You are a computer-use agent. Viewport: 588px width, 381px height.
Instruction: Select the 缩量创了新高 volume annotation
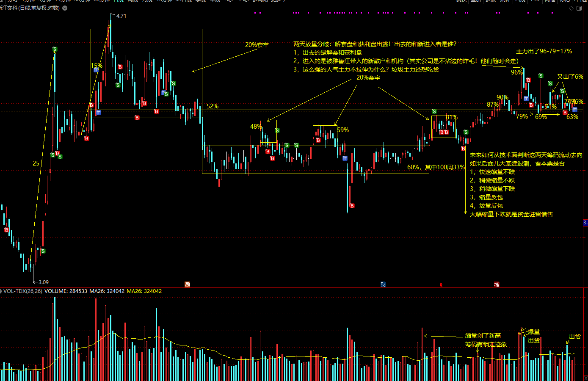pos(483,336)
